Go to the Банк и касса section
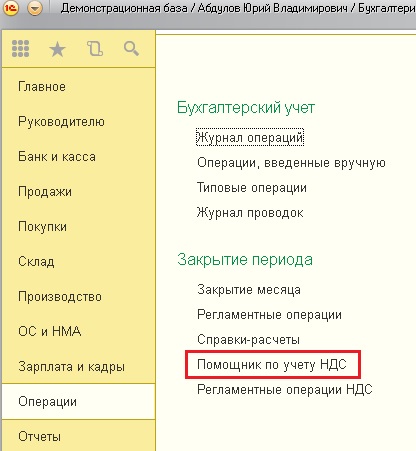416x451 pixels. [x=57, y=156]
